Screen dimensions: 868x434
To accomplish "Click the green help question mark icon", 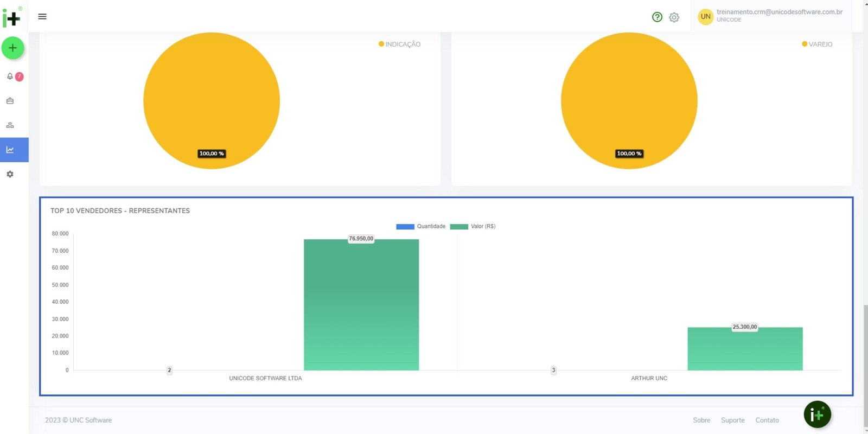I will click(657, 17).
